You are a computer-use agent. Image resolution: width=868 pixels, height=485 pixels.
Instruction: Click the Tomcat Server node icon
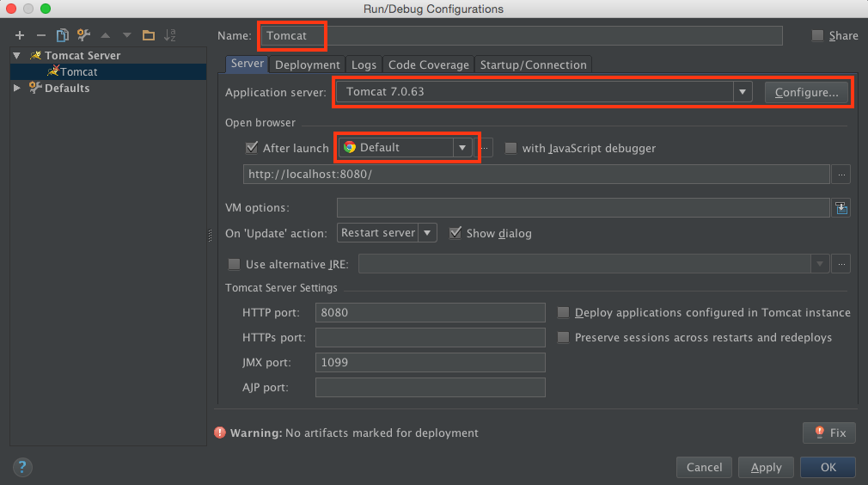35,55
